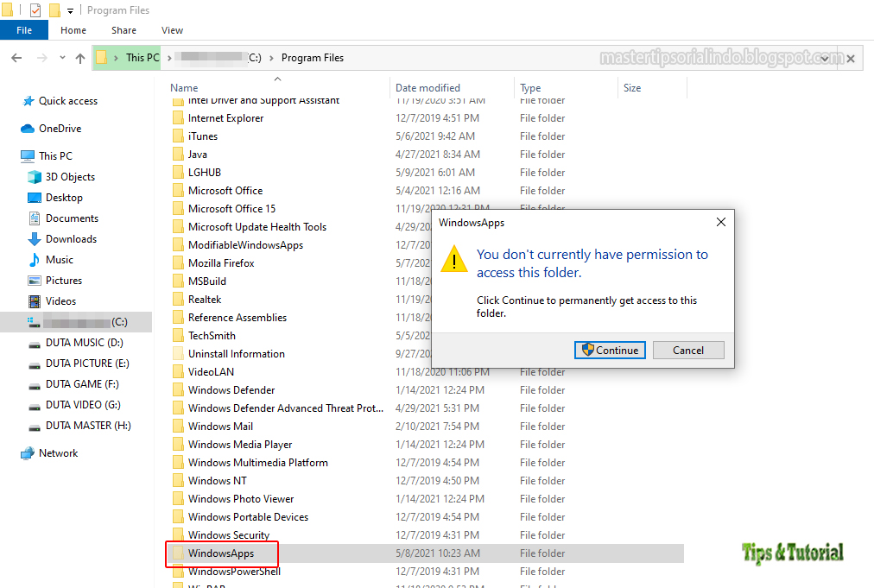
Task: Click the New folder quick access icon
Action: [54, 10]
